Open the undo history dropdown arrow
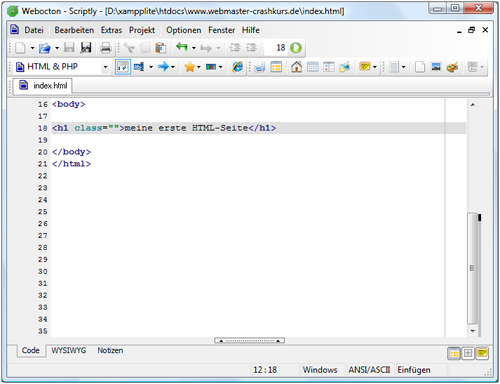The image size is (500, 384). (194, 48)
